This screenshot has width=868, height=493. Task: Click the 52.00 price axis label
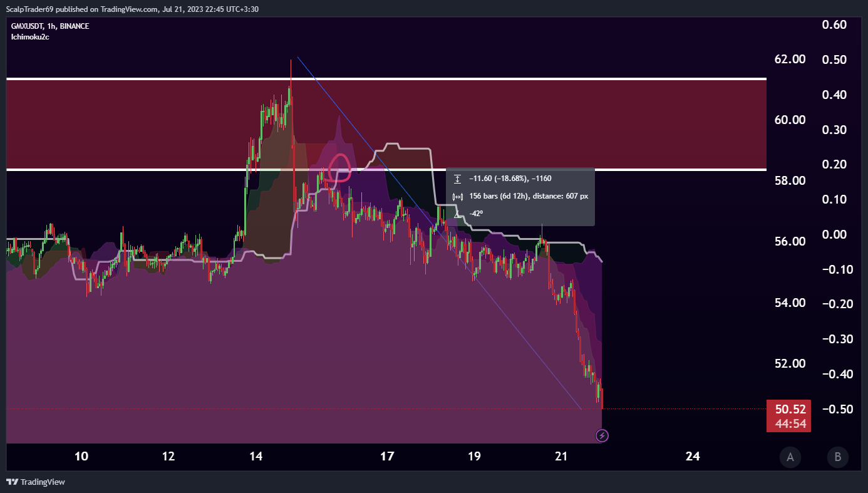pos(790,363)
